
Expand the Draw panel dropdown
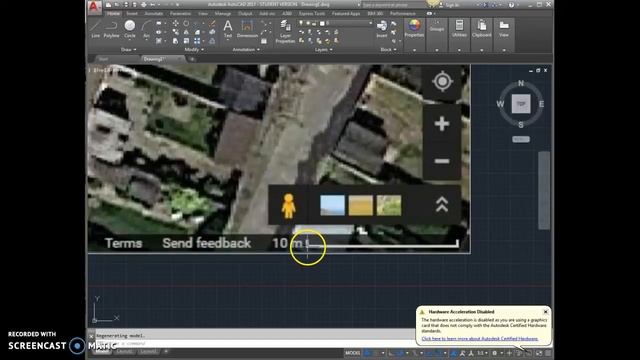(129, 49)
